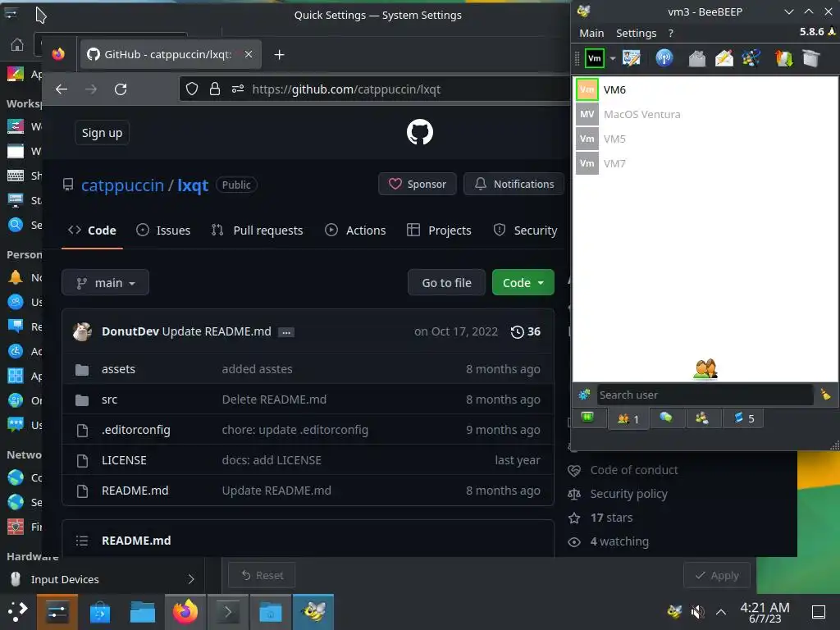Click the BeeBEEP bee icon in title bar
Screen dimensions: 840x630
point(584,11)
